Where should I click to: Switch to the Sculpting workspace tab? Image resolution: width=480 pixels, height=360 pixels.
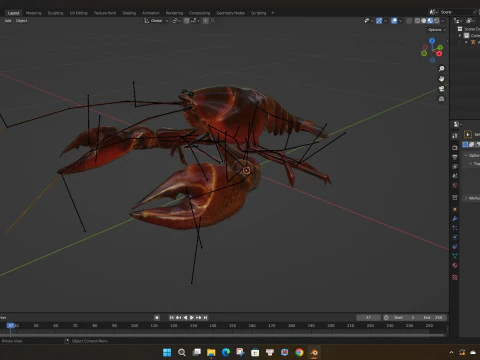tap(55, 13)
